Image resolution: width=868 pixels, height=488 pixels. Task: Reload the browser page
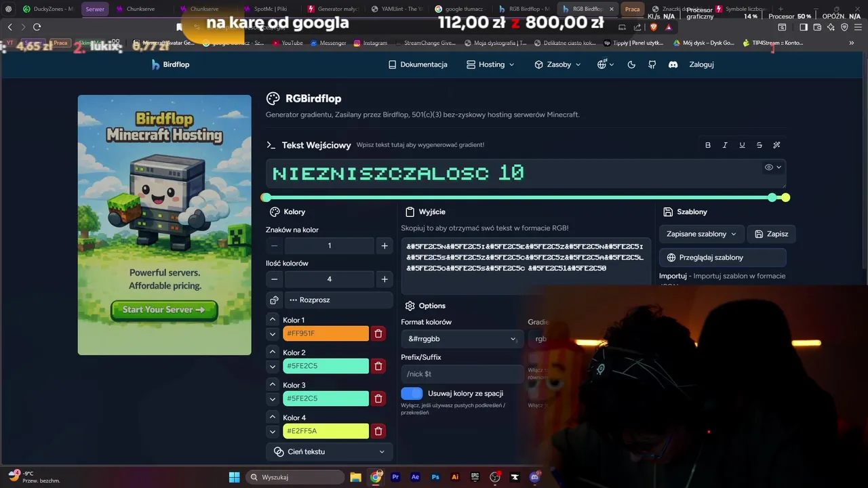coord(37,26)
